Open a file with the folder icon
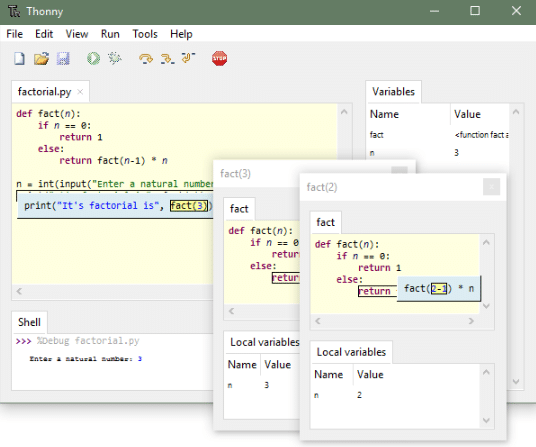This screenshot has width=536, height=447. [x=41, y=58]
